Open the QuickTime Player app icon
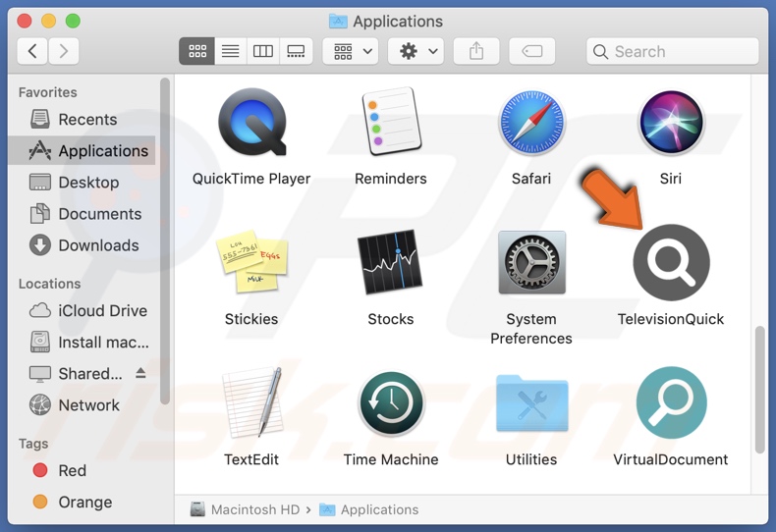 click(x=252, y=122)
